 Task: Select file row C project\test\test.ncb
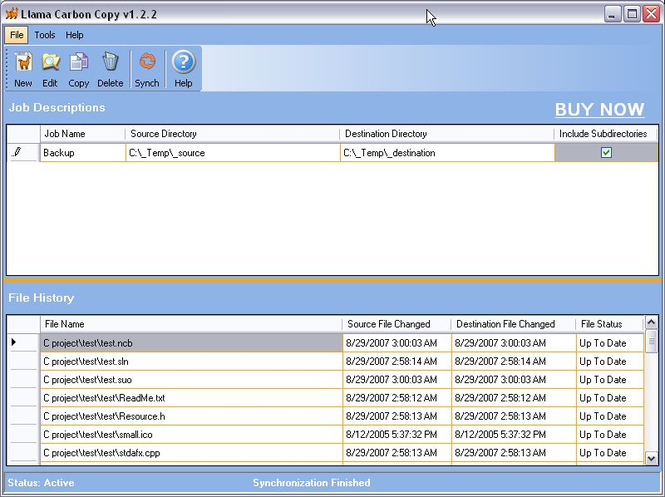click(x=192, y=343)
